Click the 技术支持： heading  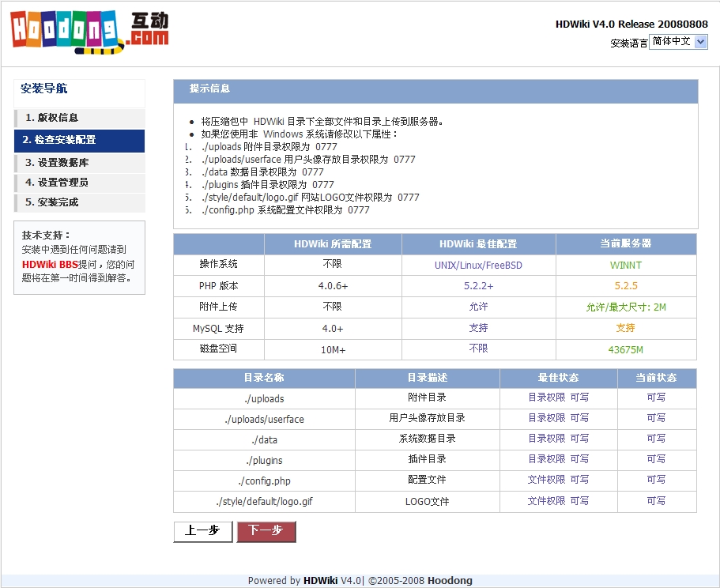(x=47, y=236)
